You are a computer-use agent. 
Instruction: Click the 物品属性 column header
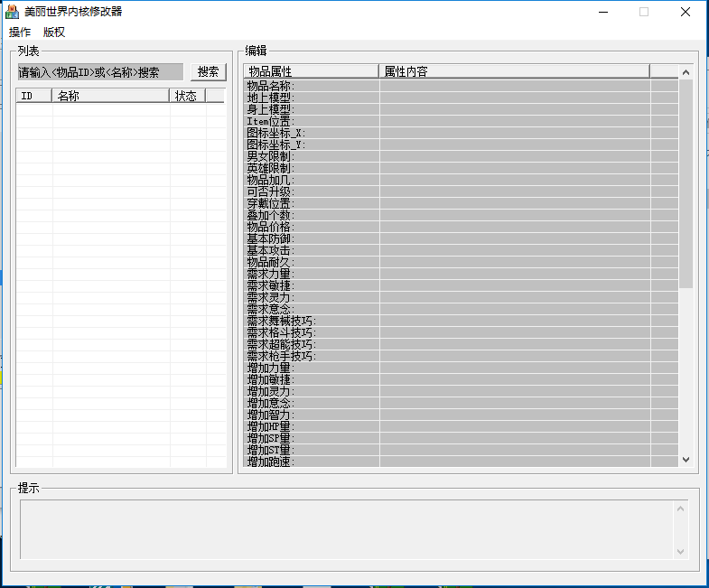(311, 71)
